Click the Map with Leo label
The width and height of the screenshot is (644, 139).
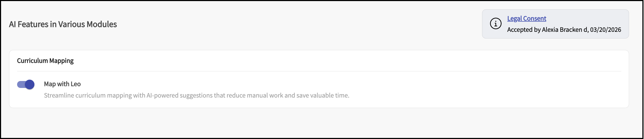point(62,84)
